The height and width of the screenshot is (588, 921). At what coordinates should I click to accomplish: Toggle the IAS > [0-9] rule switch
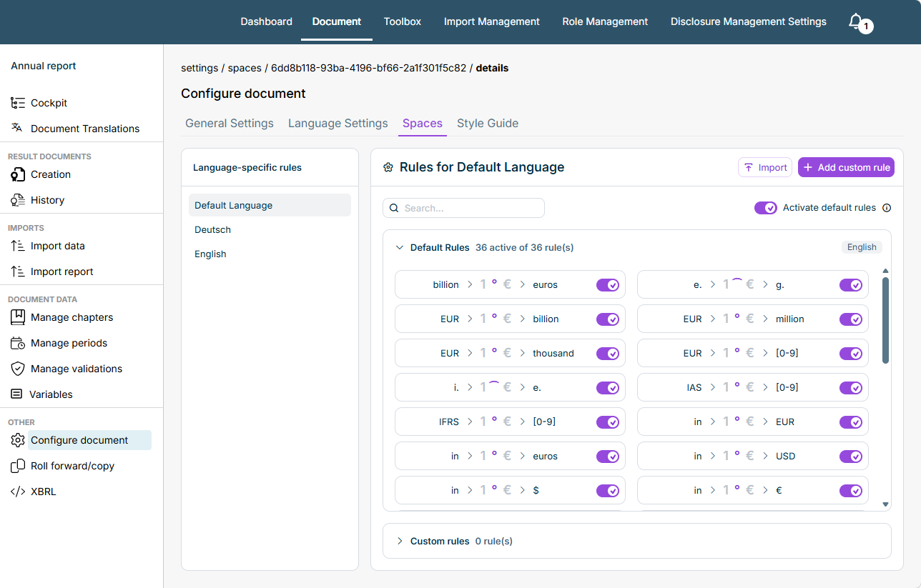[x=851, y=388]
